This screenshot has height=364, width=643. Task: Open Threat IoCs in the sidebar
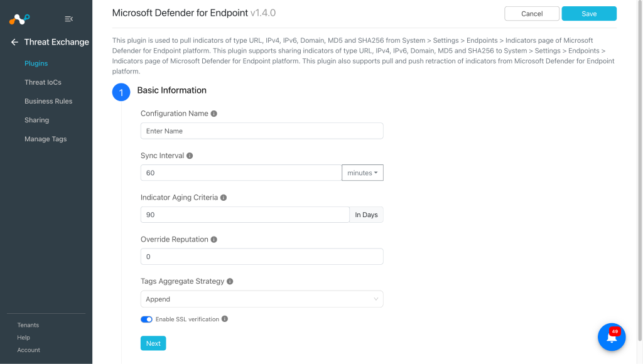pos(43,82)
